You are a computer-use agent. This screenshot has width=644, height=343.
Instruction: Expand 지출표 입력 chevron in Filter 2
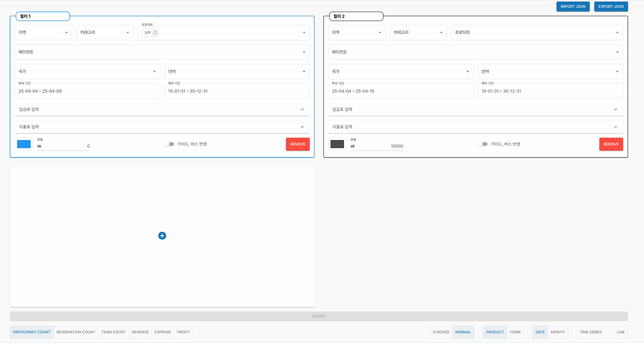(615, 127)
